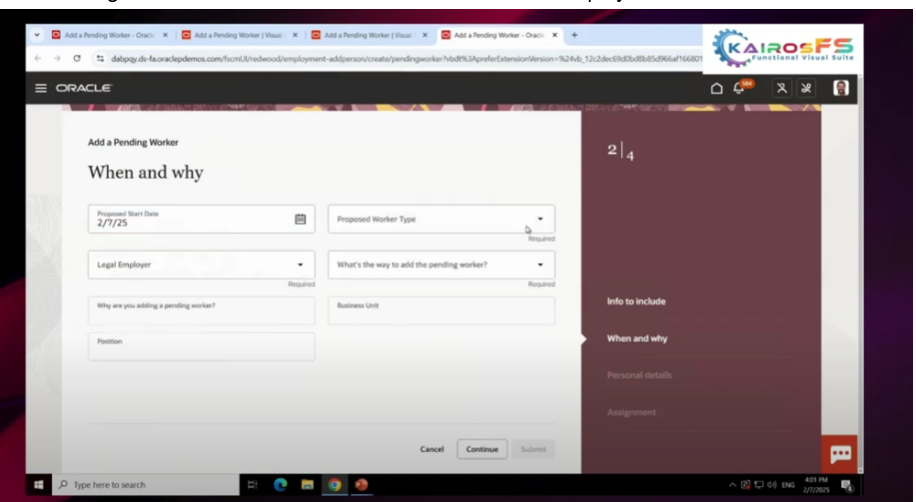The height and width of the screenshot is (502, 916).
Task: Open the Oracle hamburger navigation menu
Action: coord(41,88)
